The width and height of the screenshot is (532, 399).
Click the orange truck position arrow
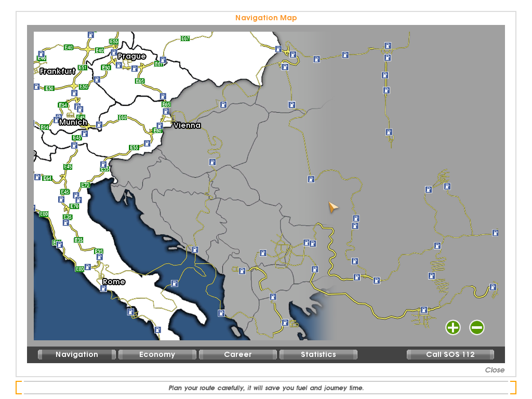point(333,207)
